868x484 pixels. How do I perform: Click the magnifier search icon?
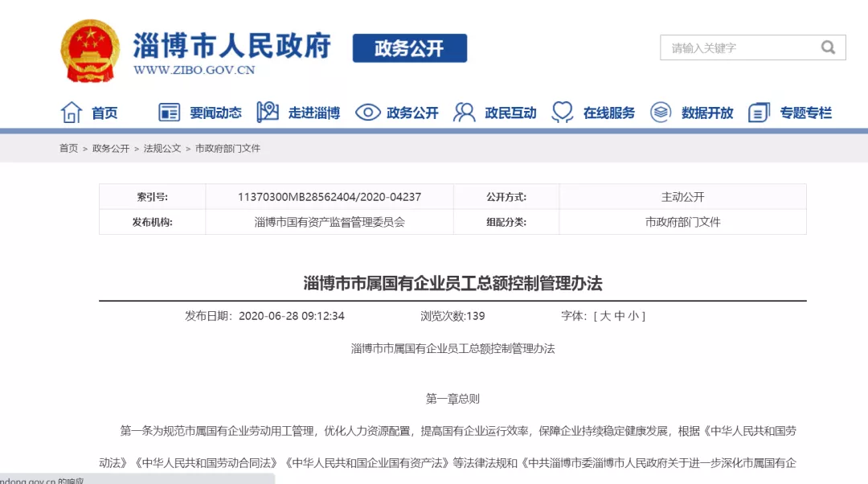coord(828,47)
